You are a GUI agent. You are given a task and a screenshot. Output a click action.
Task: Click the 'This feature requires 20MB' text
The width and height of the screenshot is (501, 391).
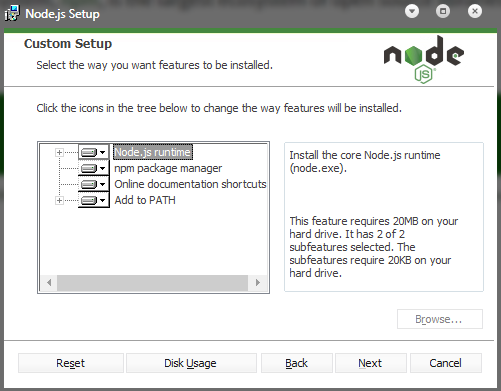374,247
